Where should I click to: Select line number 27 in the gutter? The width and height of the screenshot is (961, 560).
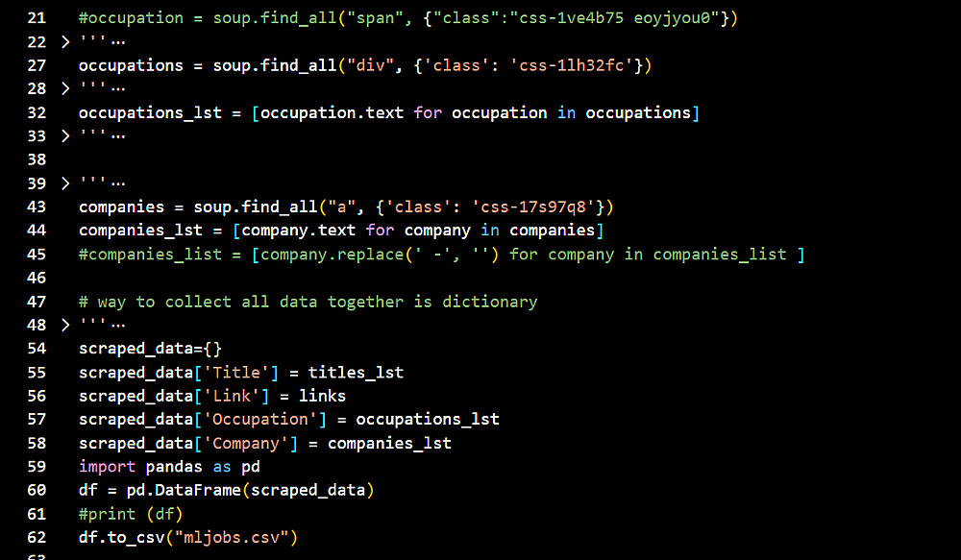point(37,65)
